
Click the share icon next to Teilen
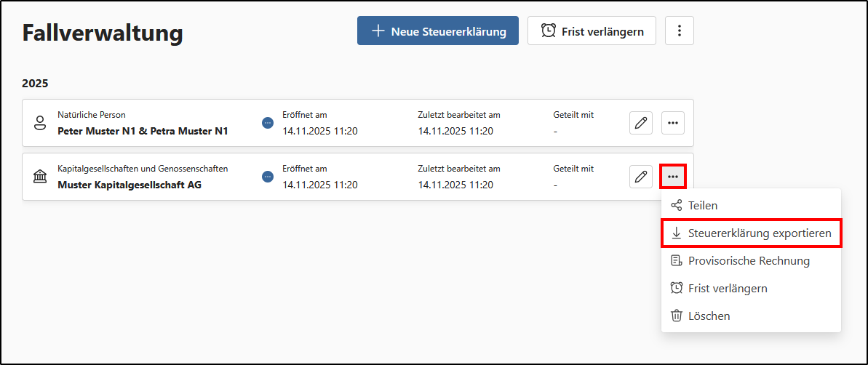[676, 205]
